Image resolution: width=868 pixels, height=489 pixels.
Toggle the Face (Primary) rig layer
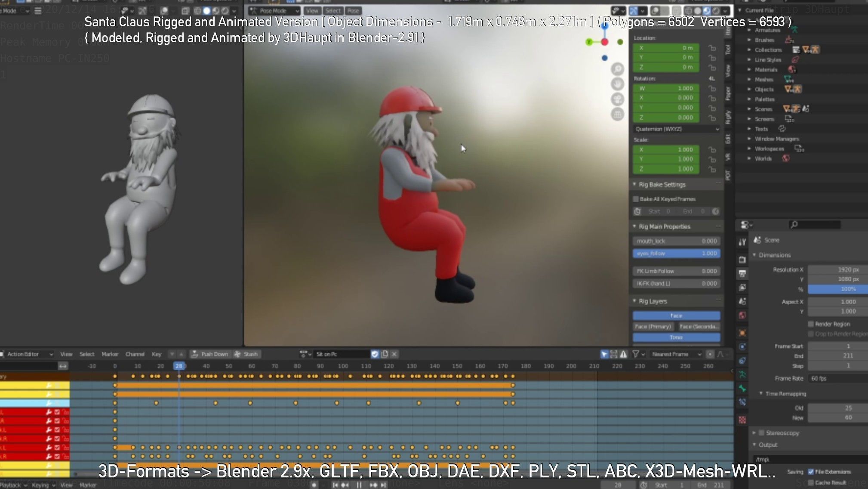coord(653,326)
